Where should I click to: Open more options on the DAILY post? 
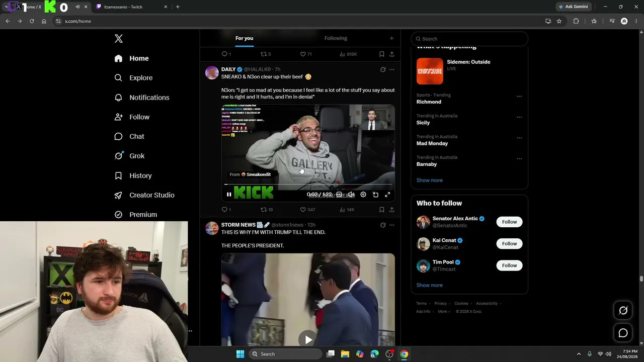click(x=392, y=69)
